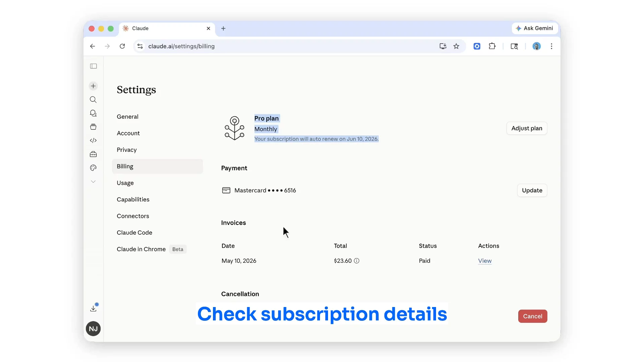Image resolution: width=644 pixels, height=362 pixels.
Task: Open Chrome profile avatar
Action: [537, 46]
